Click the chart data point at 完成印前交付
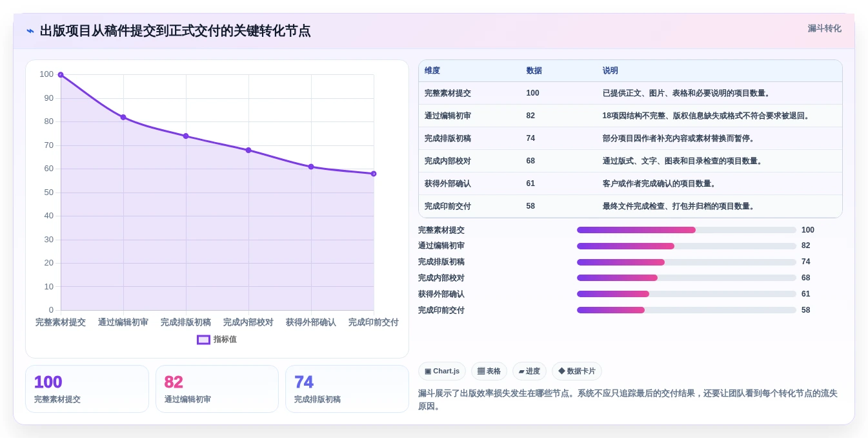Image resolution: width=868 pixels, height=438 pixels. click(374, 174)
